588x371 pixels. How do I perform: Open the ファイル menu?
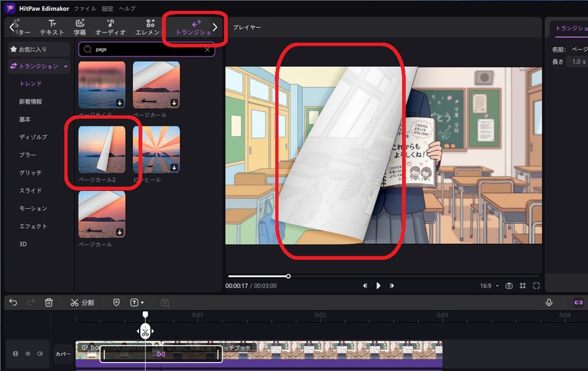85,8
